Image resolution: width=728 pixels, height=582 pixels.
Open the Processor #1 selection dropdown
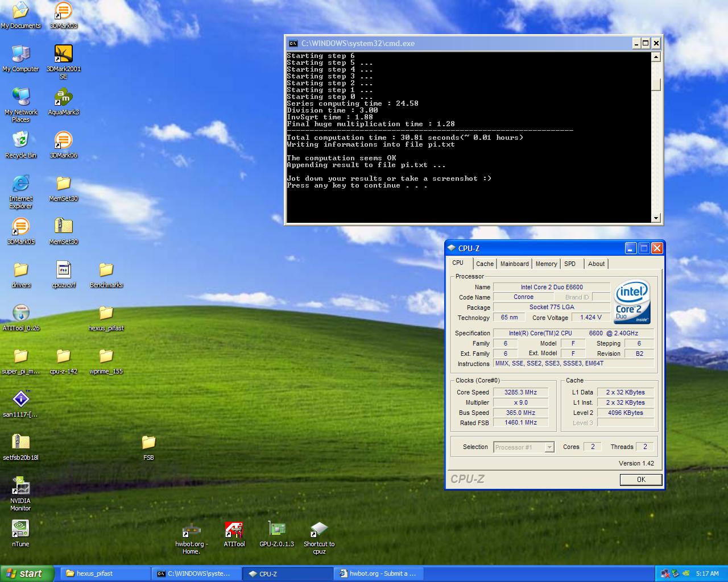pos(524,447)
